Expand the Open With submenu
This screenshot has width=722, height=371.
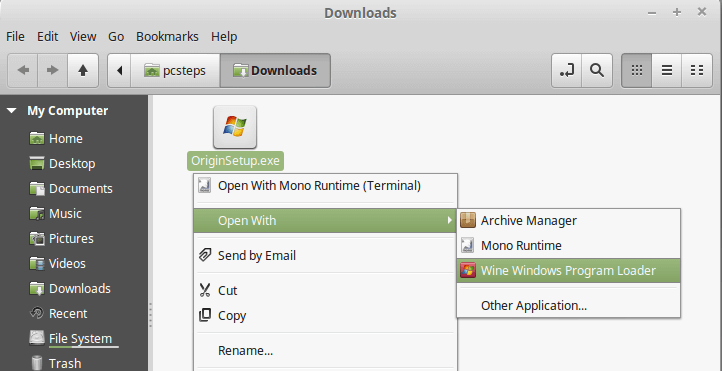pos(326,220)
